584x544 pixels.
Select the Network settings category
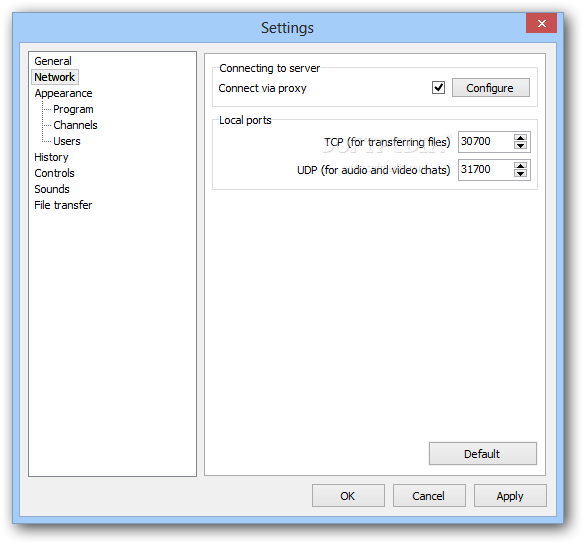coord(54,77)
